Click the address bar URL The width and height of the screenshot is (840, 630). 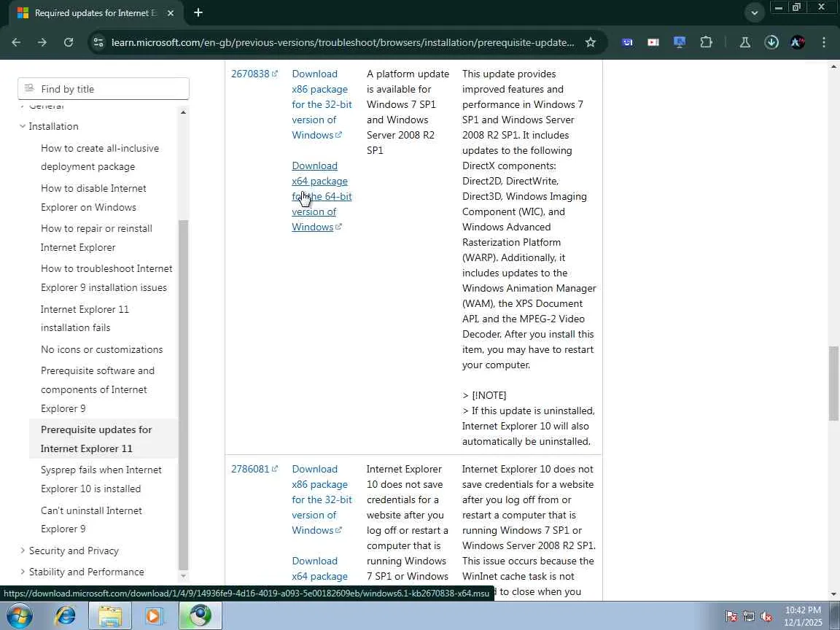click(x=342, y=42)
